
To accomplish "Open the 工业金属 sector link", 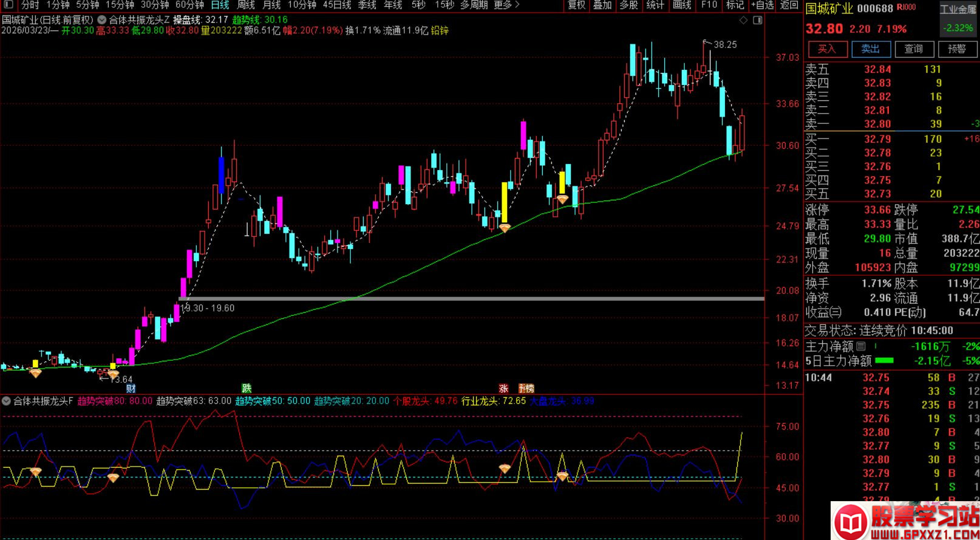I will tap(958, 9).
